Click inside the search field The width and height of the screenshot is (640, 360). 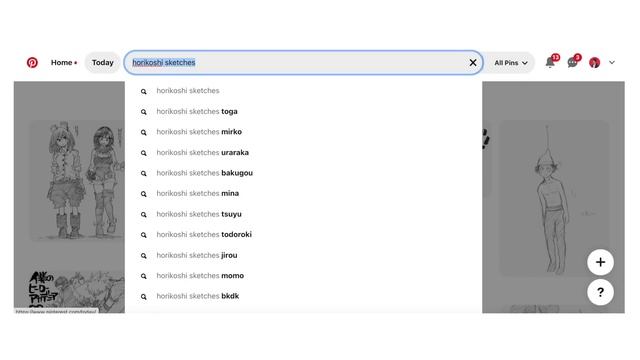(x=304, y=62)
